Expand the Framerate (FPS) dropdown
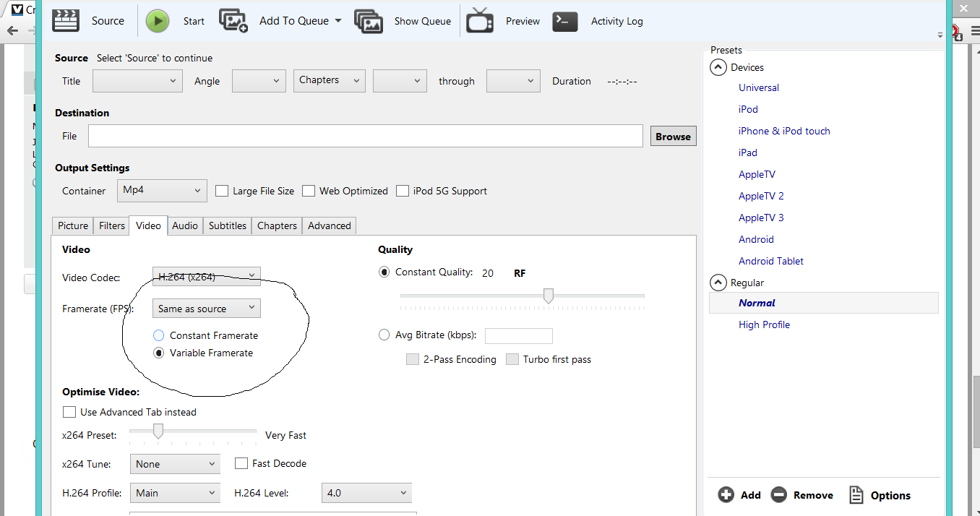The image size is (980, 516). point(207,309)
